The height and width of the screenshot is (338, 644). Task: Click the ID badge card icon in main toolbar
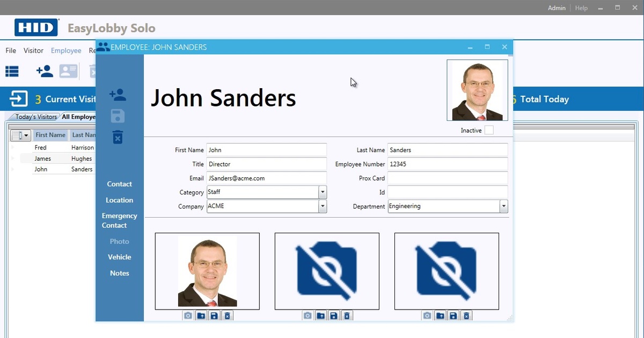tap(68, 71)
